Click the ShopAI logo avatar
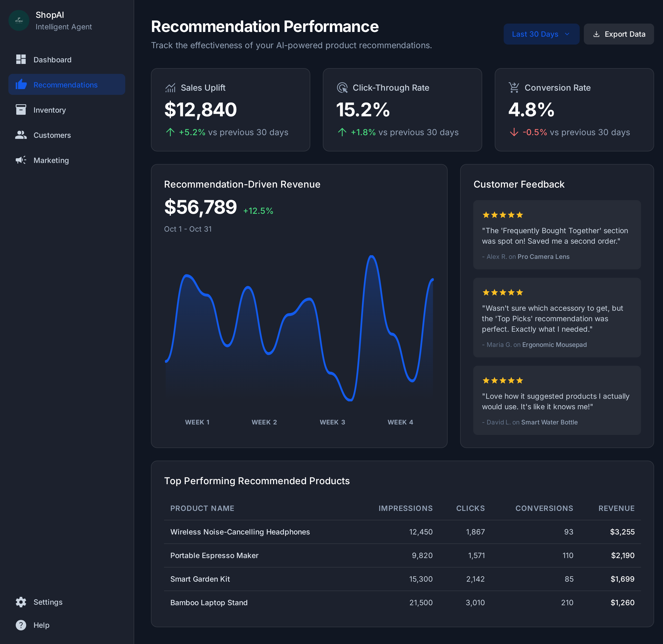This screenshot has height=644, width=663. (19, 21)
